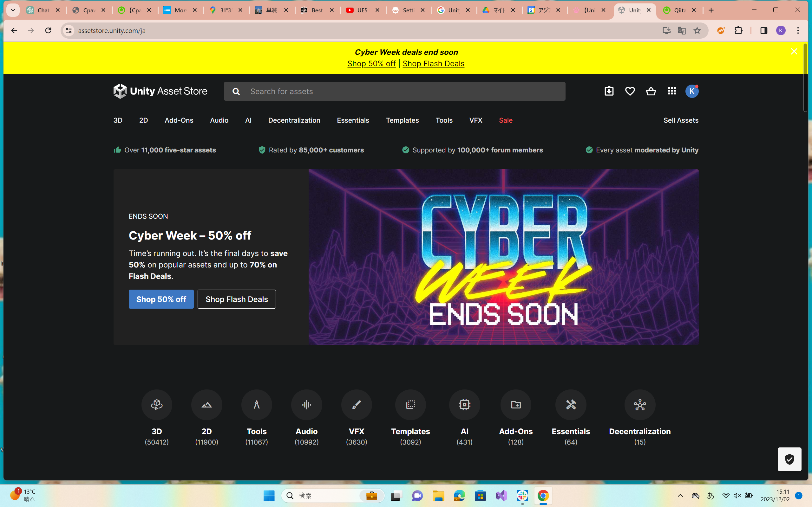Open the shopping cart basket icon
This screenshot has width=812, height=507.
tap(651, 91)
